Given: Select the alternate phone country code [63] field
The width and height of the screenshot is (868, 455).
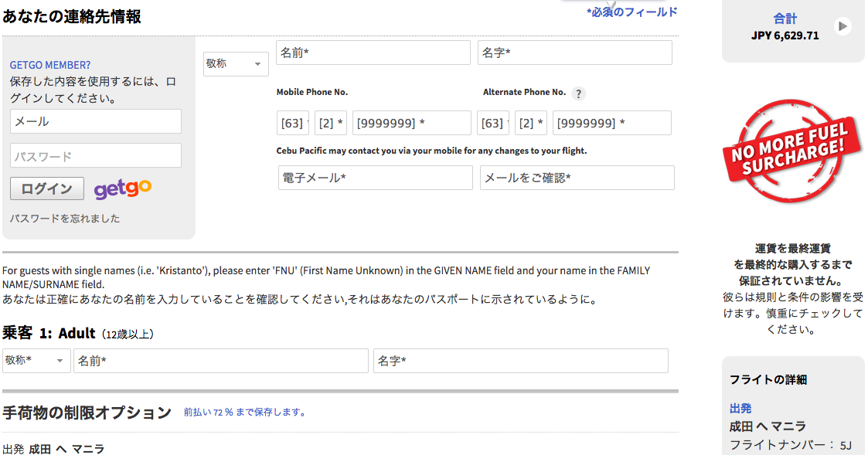Looking at the screenshot, I should (x=493, y=123).
